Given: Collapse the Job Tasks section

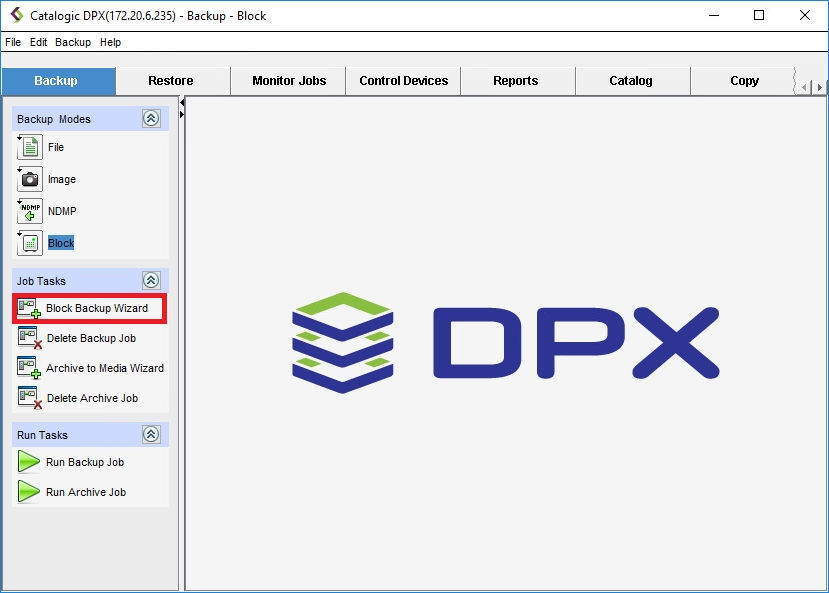Looking at the screenshot, I should click(151, 281).
